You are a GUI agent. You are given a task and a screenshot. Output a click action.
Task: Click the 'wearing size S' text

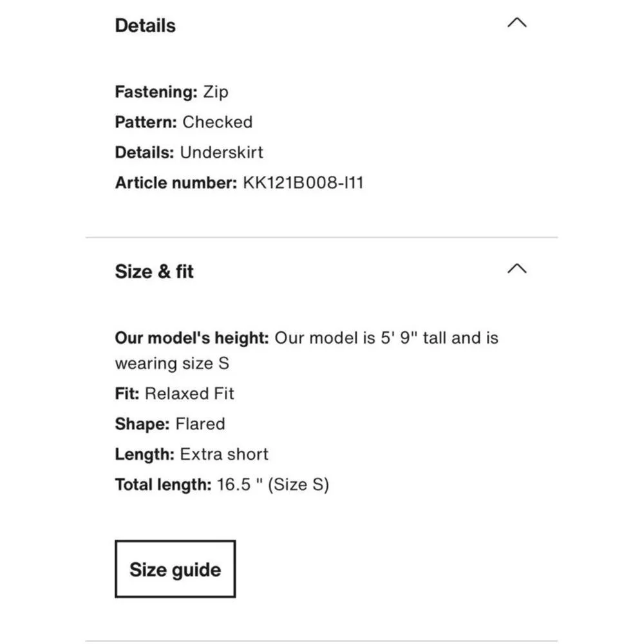point(172,363)
